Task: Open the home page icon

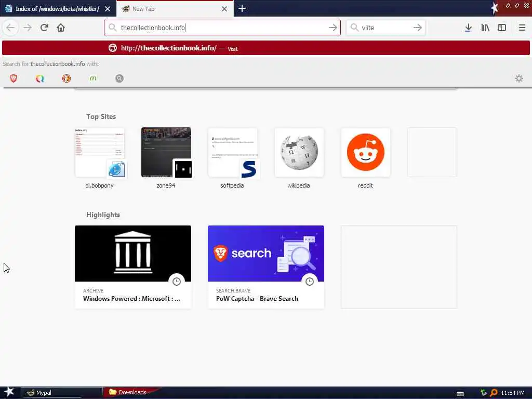Action: click(61, 28)
